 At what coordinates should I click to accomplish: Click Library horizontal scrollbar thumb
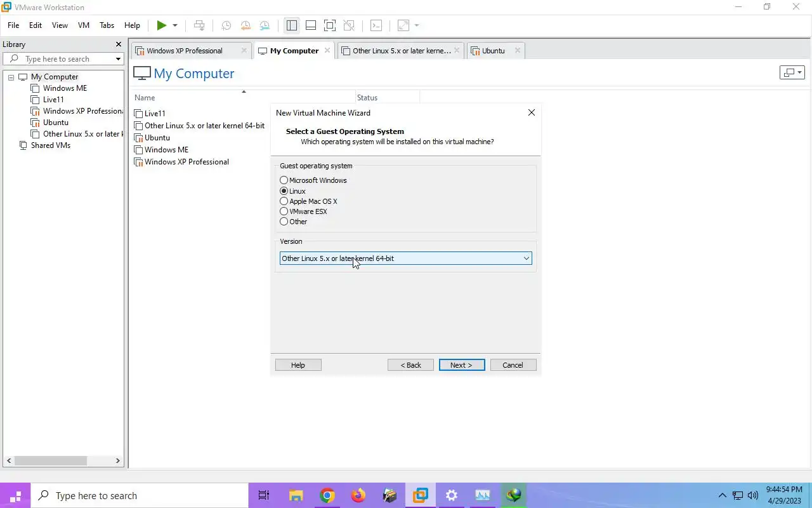[51, 460]
